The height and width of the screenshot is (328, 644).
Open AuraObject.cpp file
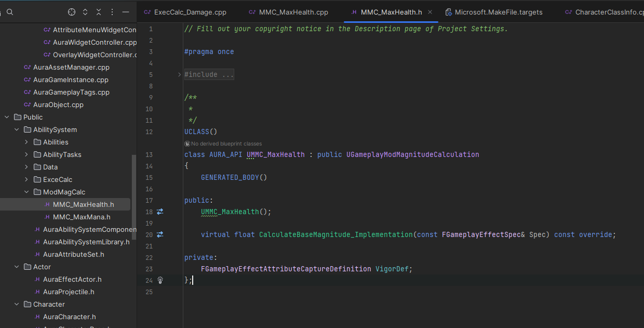pos(53,104)
